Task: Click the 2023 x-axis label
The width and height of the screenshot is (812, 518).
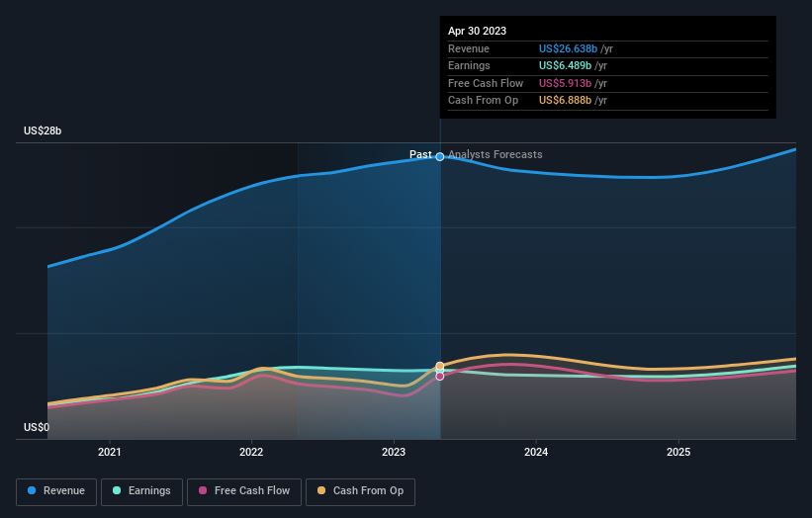Action: [x=394, y=453]
